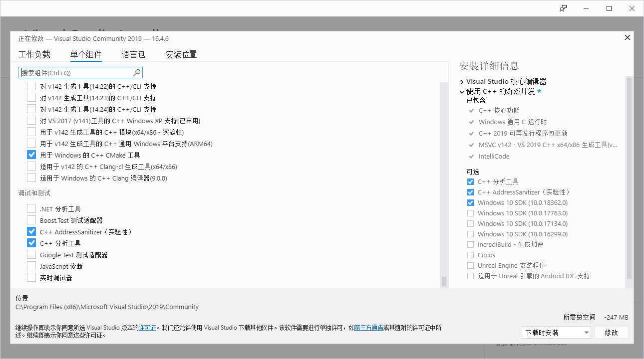Uncheck optional C++ 分析工具 in details panel
The height and width of the screenshot is (359, 644).
(470, 181)
